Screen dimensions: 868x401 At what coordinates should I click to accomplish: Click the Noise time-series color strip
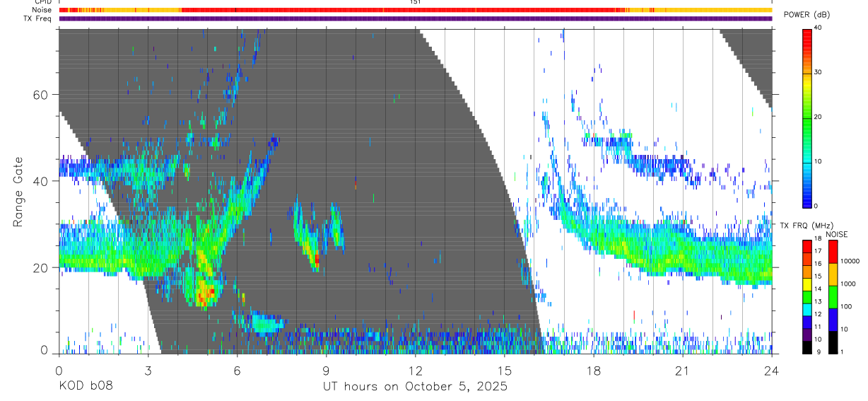click(416, 10)
